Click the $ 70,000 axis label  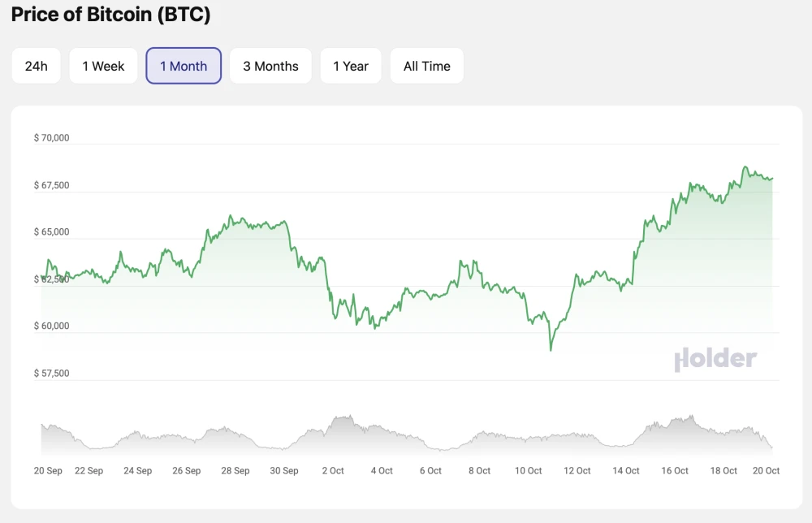tap(51, 138)
